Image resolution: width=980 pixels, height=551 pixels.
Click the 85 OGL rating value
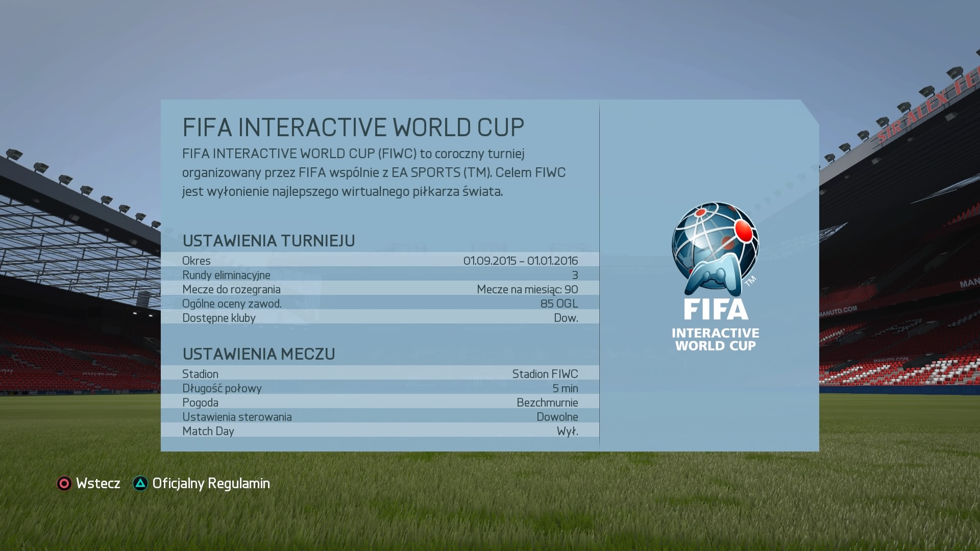[559, 304]
